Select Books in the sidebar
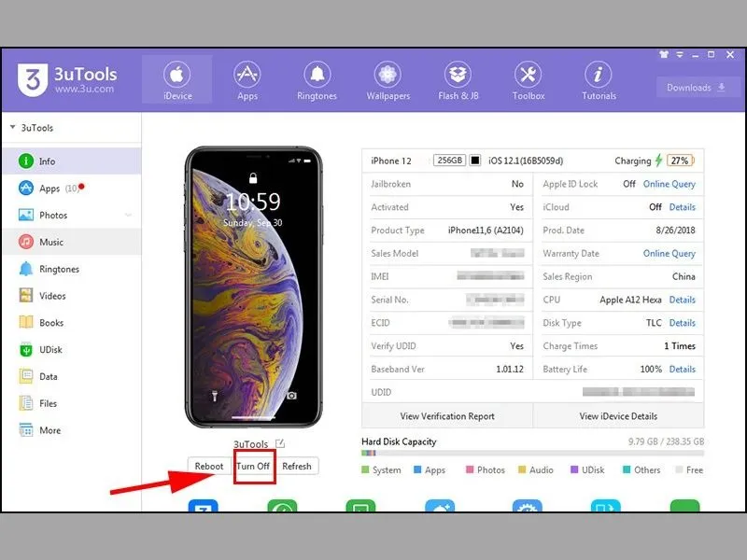Image resolution: width=747 pixels, height=560 pixels. point(72,322)
